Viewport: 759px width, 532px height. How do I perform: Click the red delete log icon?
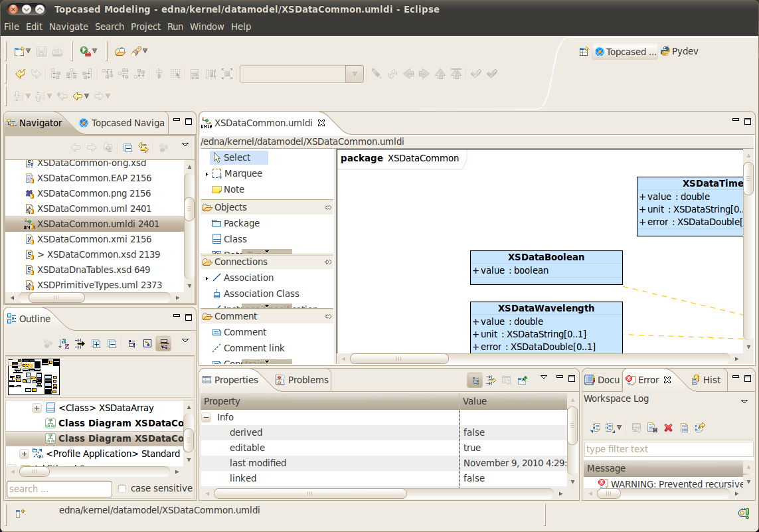(669, 428)
